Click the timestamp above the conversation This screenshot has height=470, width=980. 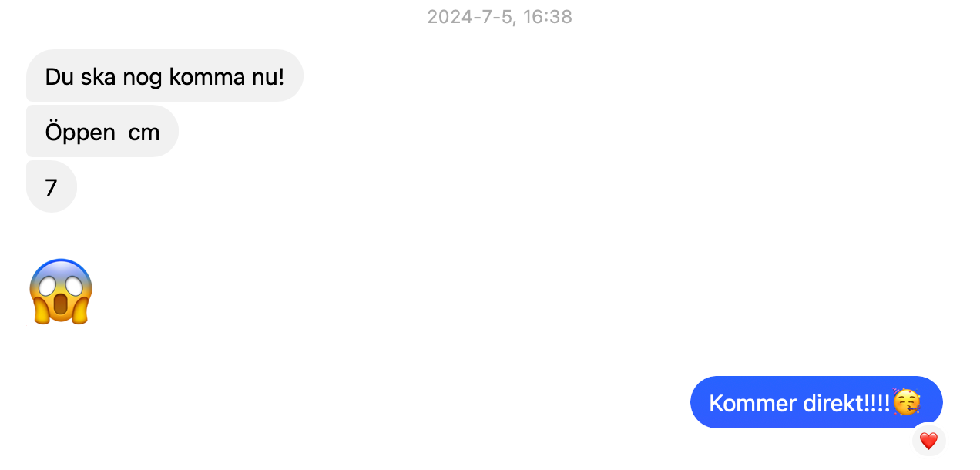[x=499, y=17]
